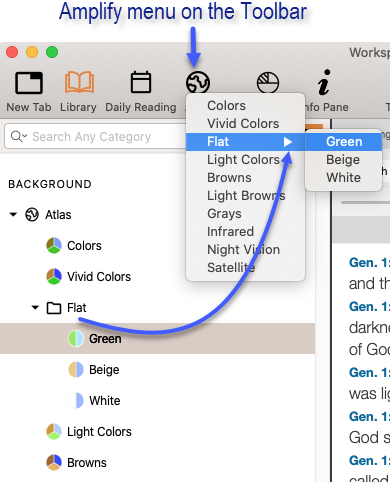This screenshot has height=482, width=390.
Task: Open the search magnifier category dropdown
Action: point(19,136)
